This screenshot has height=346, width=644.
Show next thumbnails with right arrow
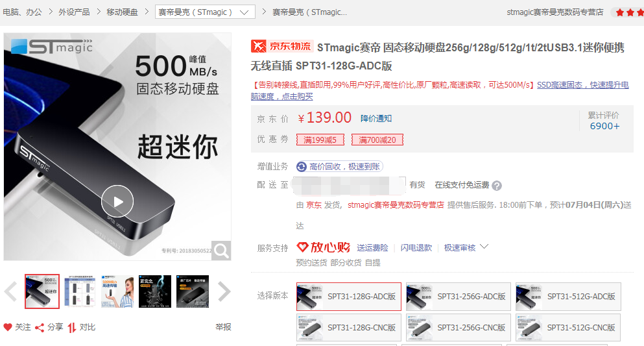coord(224,291)
